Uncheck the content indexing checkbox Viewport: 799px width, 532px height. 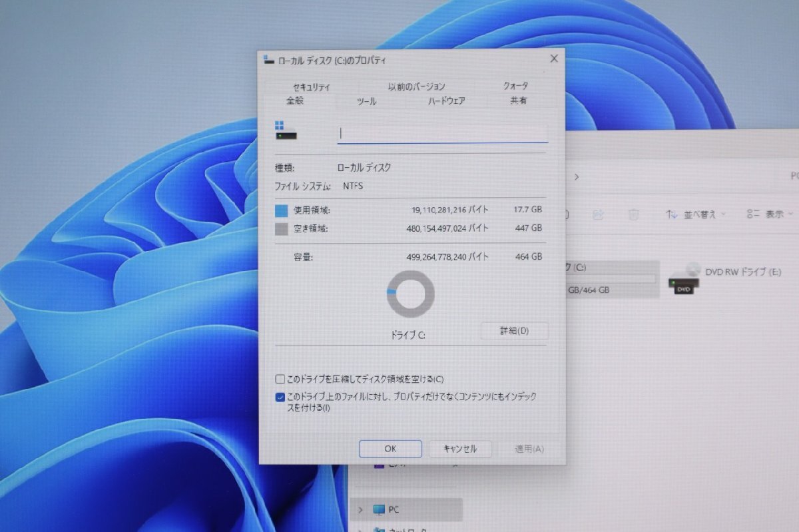click(280, 398)
